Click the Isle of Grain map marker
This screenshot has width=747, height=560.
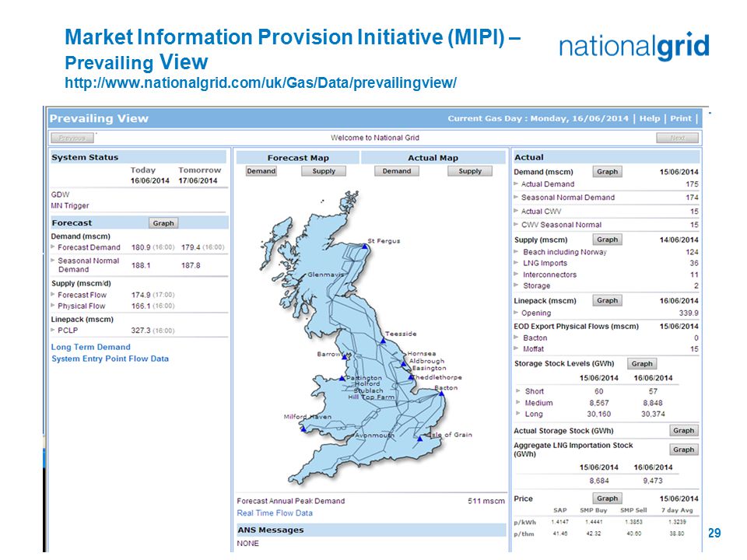[x=419, y=439]
